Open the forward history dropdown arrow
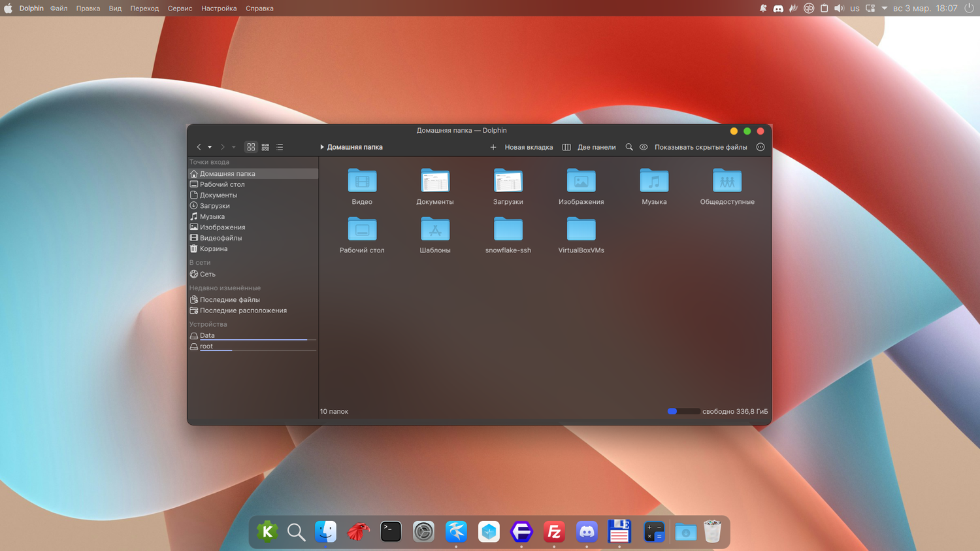Screen dimensions: 980x551 pyautogui.click(x=234, y=147)
